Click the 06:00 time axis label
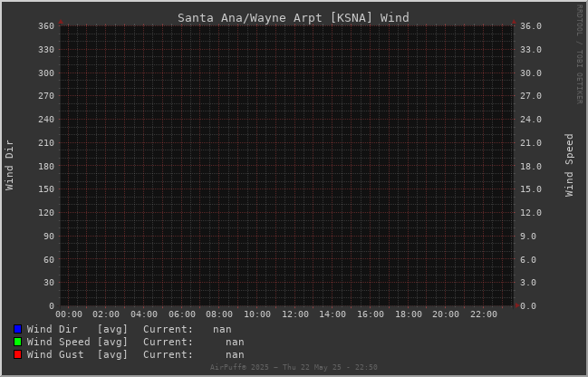 tap(182, 314)
